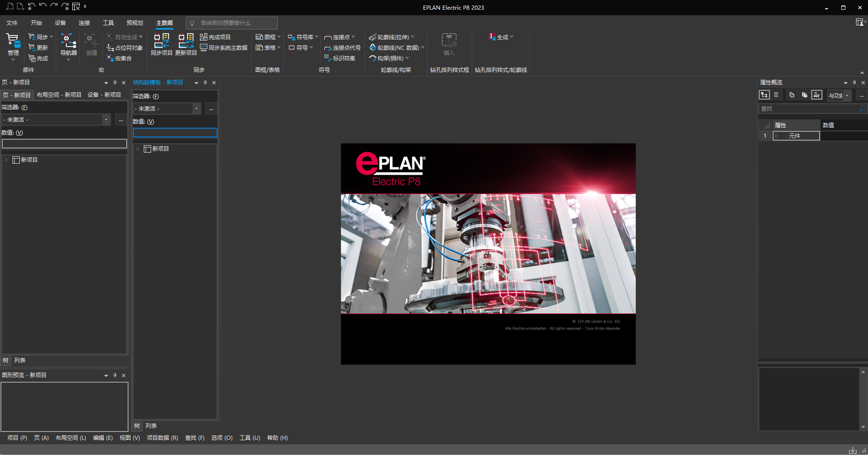Image resolution: width=868 pixels, height=455 pixels.
Task: Click 同步系统主数据 button
Action: 224,47
